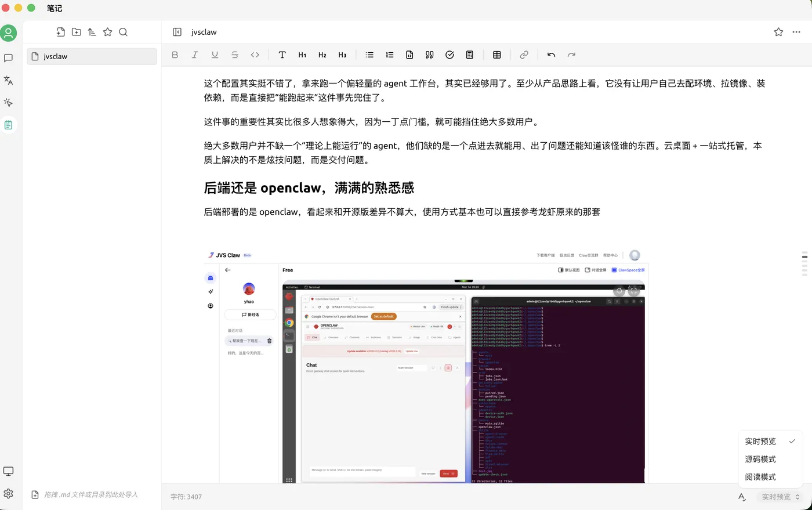Open the chat section in left sidebar

coord(8,58)
